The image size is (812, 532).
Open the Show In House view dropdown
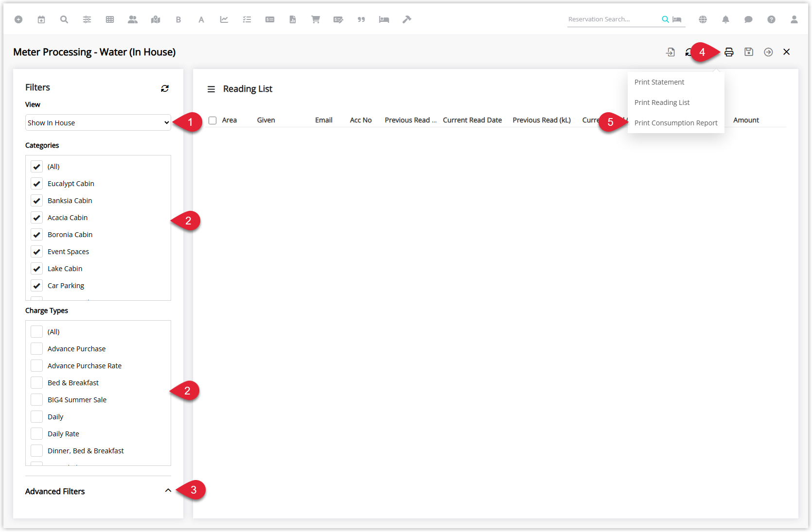tap(98, 122)
